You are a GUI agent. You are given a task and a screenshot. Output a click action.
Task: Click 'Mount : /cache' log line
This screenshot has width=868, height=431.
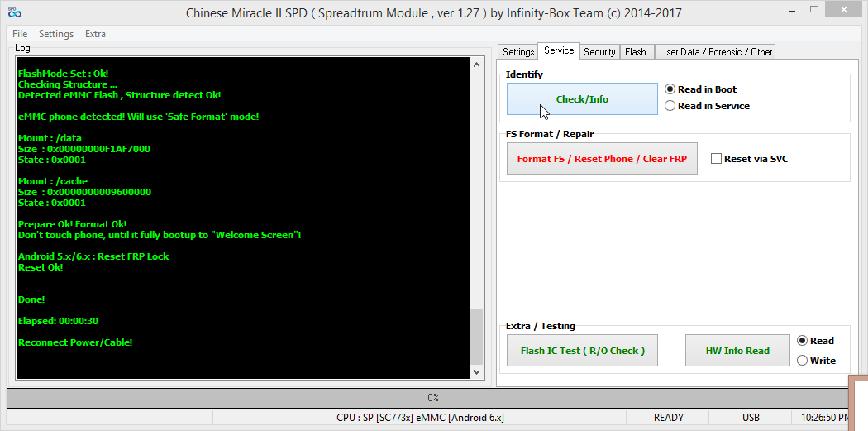point(53,182)
